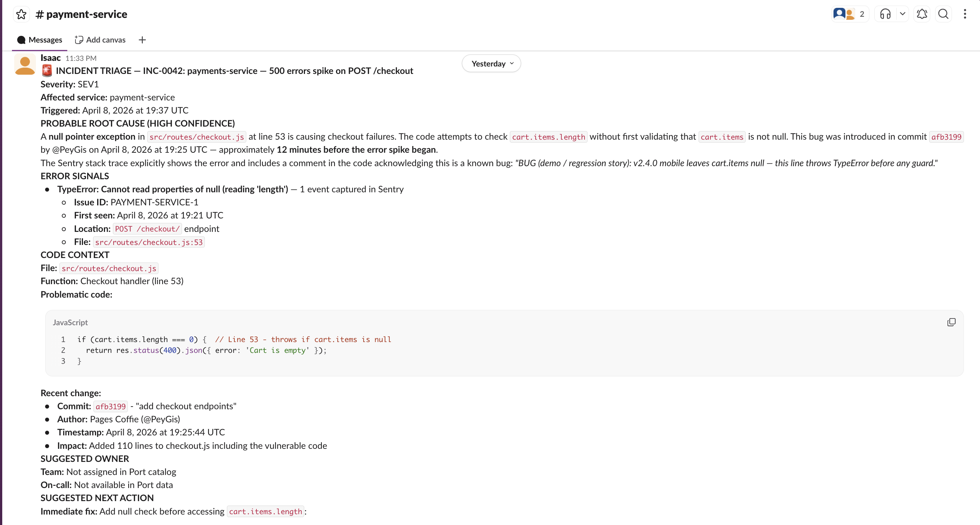Open the three-dot more actions menu
This screenshot has height=525, width=980.
(x=965, y=14)
